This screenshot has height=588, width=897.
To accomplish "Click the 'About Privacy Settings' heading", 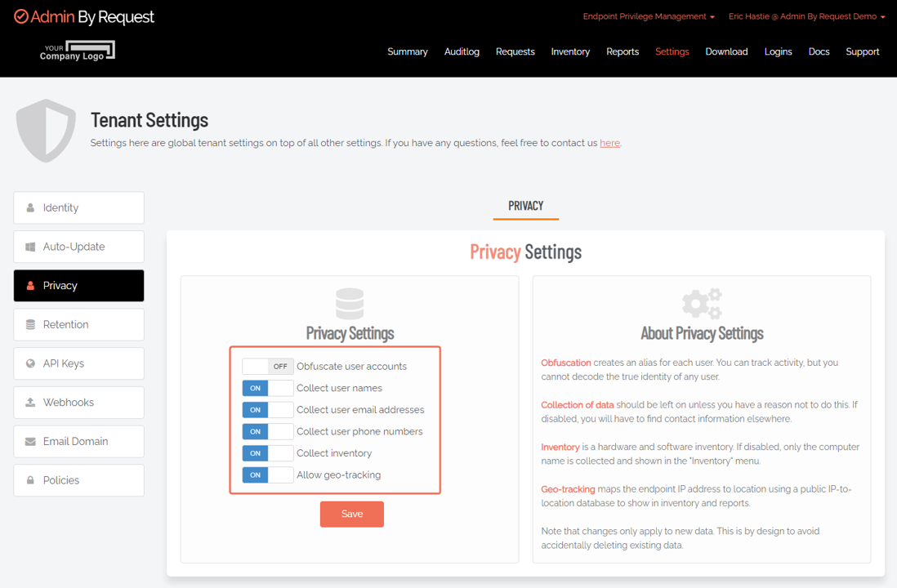I will (x=702, y=333).
